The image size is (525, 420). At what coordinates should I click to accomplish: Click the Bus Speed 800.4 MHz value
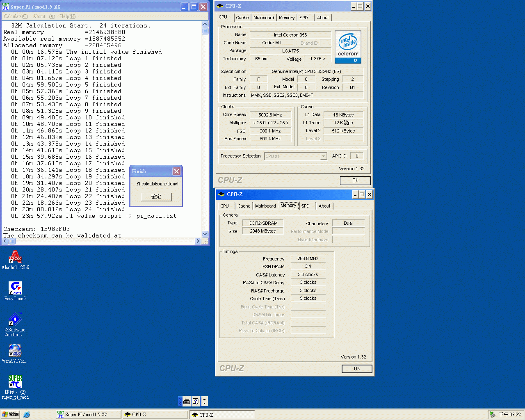point(270,139)
